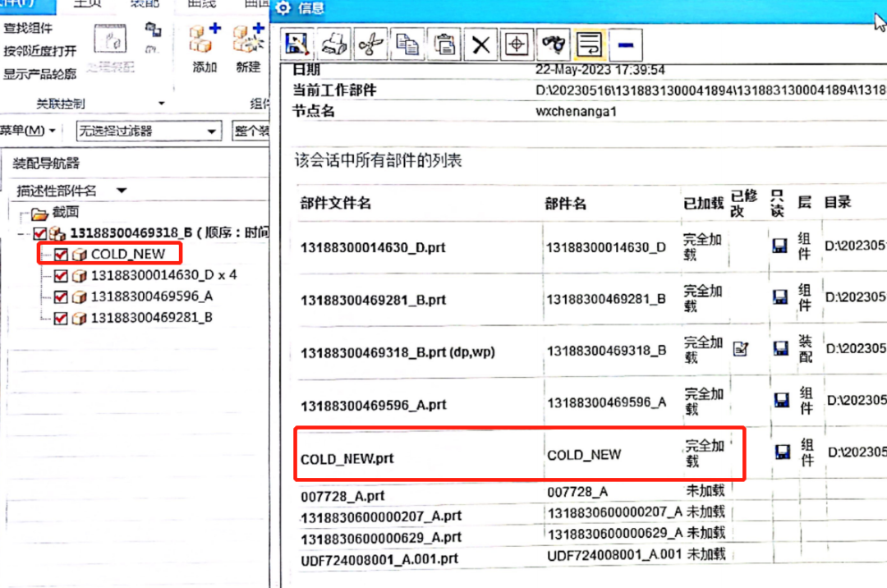Uncheck the 13188300469318_B assembly checkbox
This screenshot has height=588, width=887.
click(39, 233)
